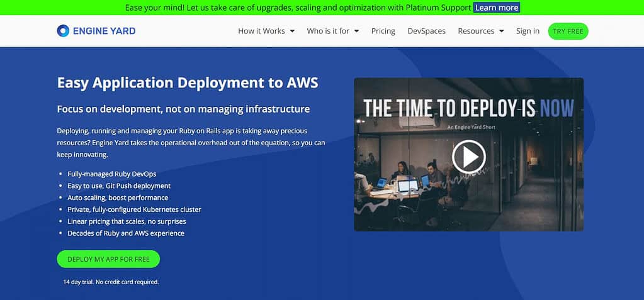
Task: Expand the How it Works dropdown arrow
Action: click(292, 31)
